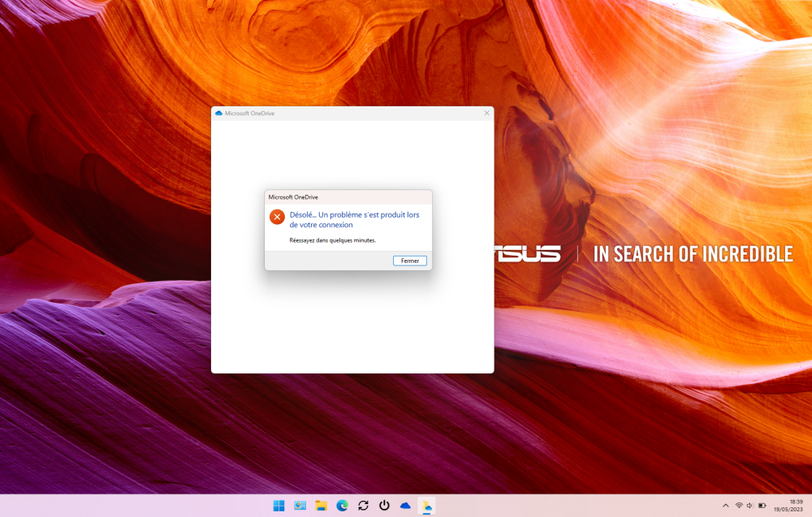Click the circular-arrows sync icon in the taskbar

(363, 506)
